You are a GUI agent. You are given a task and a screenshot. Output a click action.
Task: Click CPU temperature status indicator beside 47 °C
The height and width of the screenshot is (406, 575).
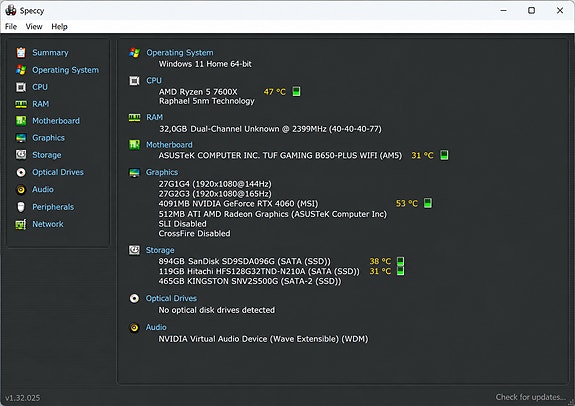pyautogui.click(x=296, y=91)
